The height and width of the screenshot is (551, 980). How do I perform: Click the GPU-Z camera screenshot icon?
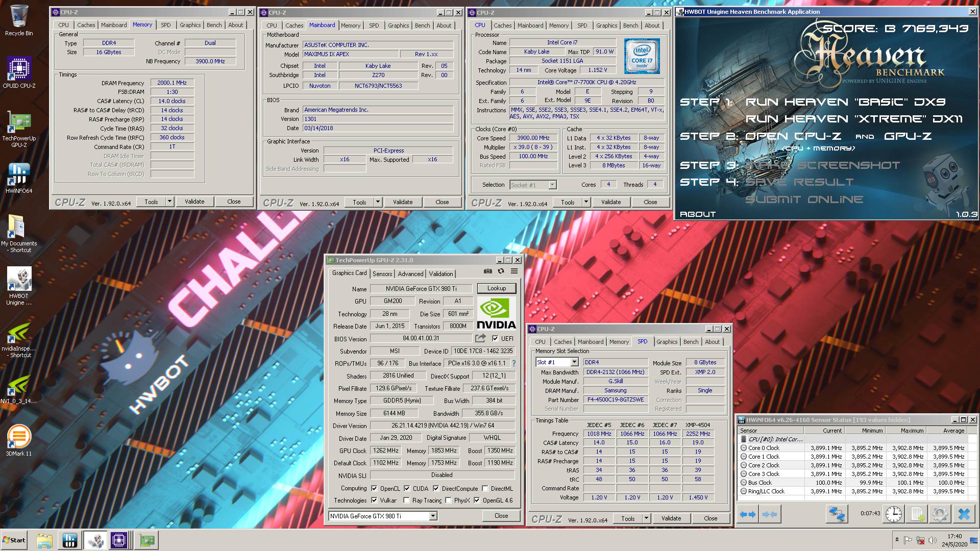(x=488, y=271)
